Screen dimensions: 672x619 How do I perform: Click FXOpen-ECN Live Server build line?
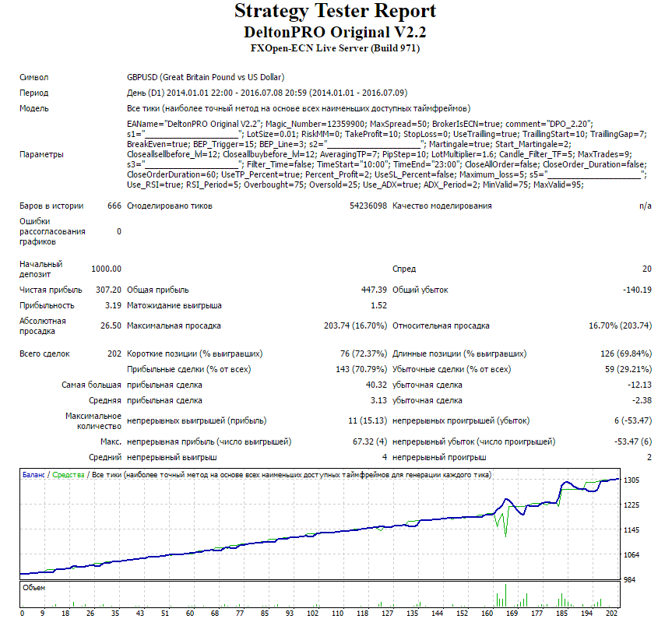tap(335, 48)
